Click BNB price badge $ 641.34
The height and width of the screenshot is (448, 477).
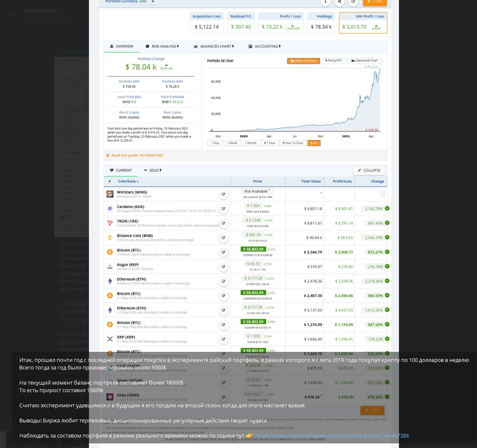click(253, 235)
